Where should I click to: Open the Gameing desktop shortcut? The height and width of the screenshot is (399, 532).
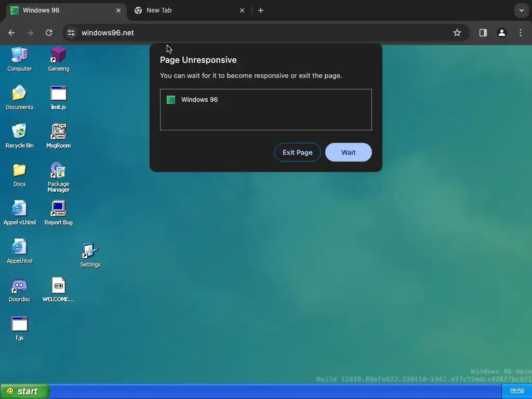coord(58,59)
